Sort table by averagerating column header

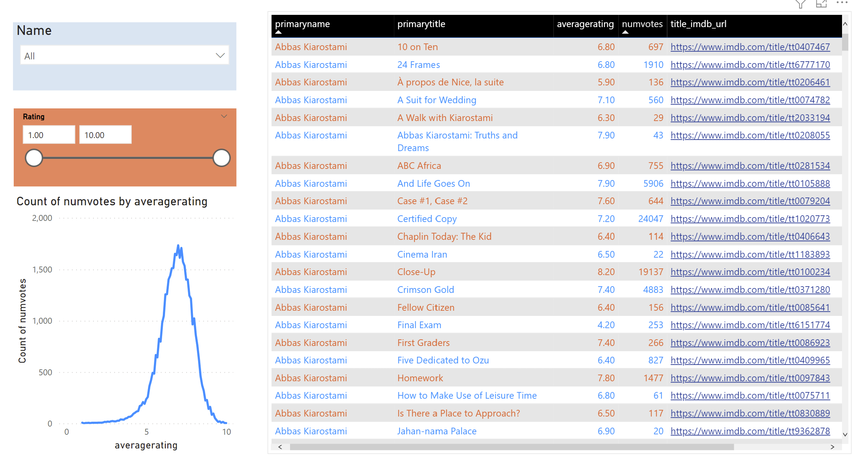[x=585, y=24]
